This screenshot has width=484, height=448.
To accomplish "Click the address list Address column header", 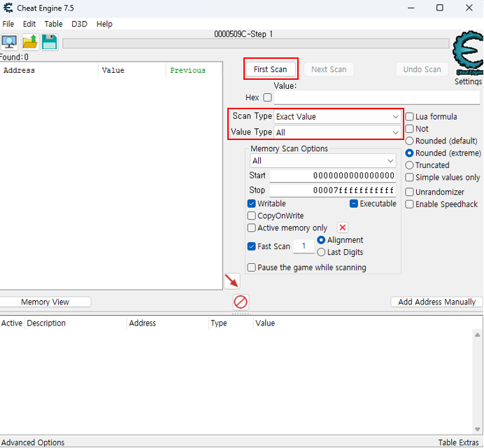I will coord(168,323).
